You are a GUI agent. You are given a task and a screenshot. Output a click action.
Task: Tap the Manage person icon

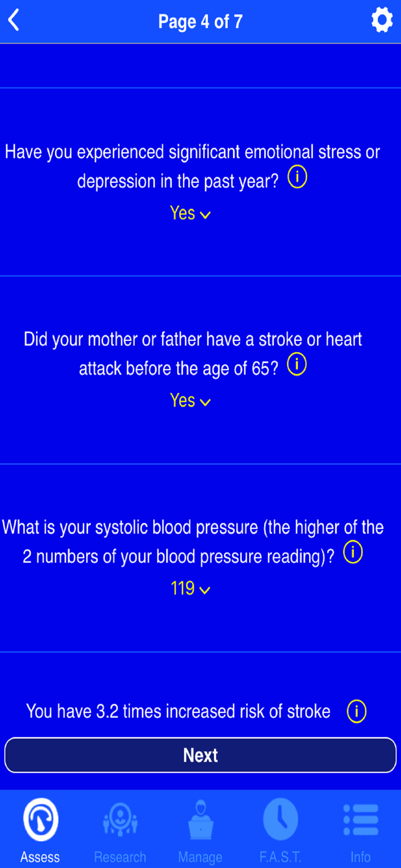click(200, 819)
